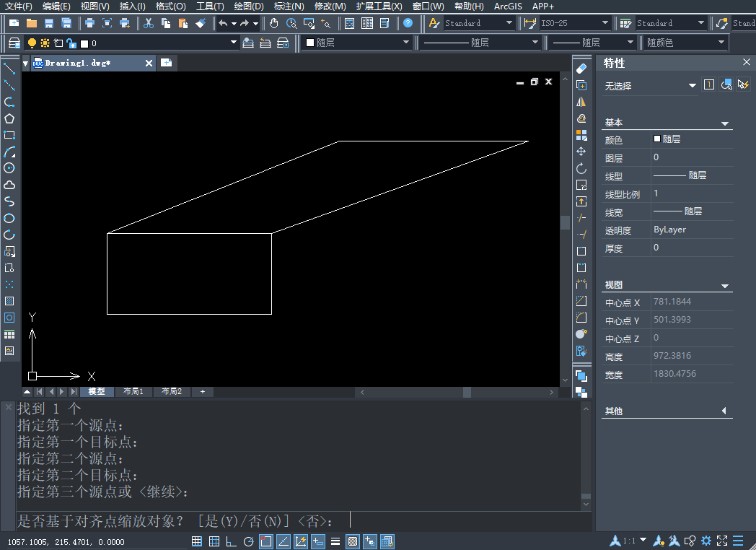This screenshot has width=756, height=550.
Task: Open the 扩展工具(X) menu
Action: pyautogui.click(x=379, y=6)
